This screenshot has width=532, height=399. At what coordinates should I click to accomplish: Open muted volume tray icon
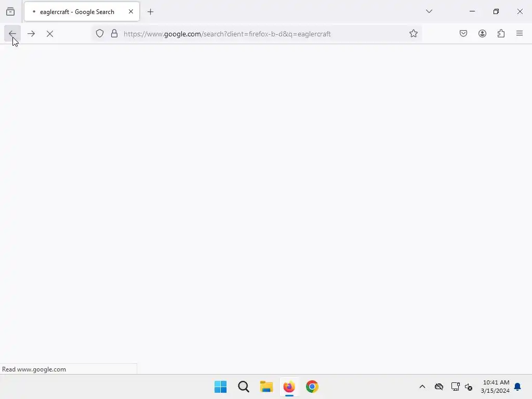click(x=469, y=387)
